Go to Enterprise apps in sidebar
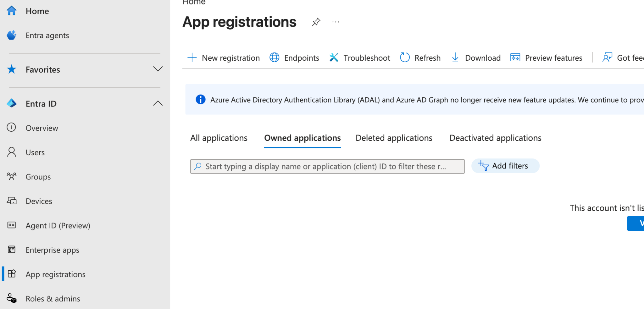Viewport: 644px width, 309px height. (53, 250)
